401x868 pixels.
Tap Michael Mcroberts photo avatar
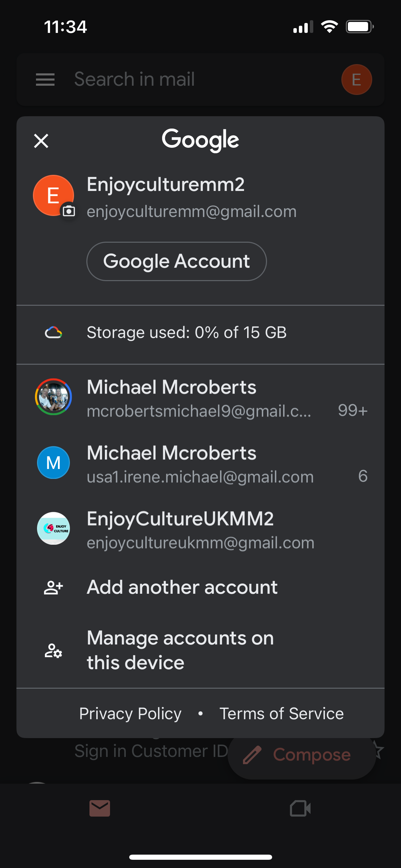pyautogui.click(x=53, y=397)
